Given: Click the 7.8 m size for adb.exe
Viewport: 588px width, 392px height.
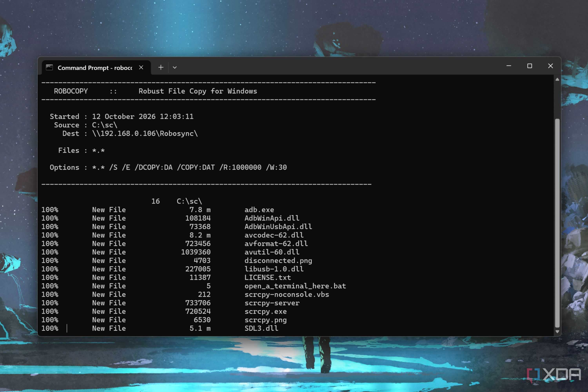Looking at the screenshot, I should 200,210.
